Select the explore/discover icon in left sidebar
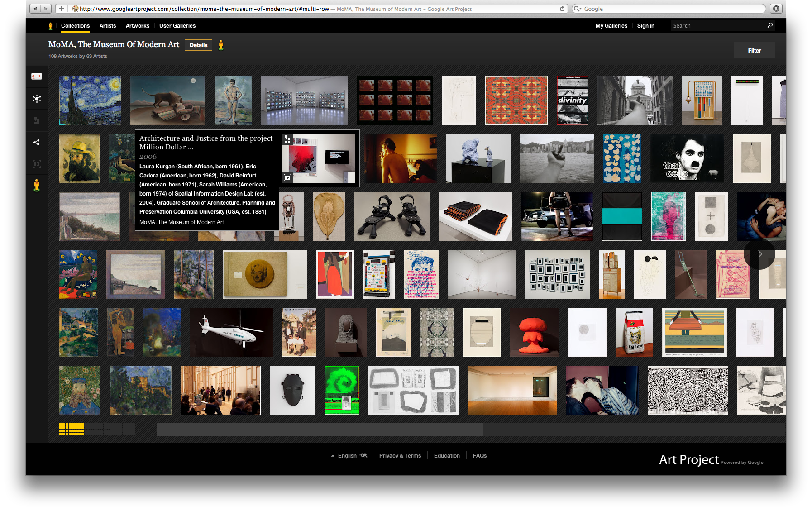 [x=36, y=99]
